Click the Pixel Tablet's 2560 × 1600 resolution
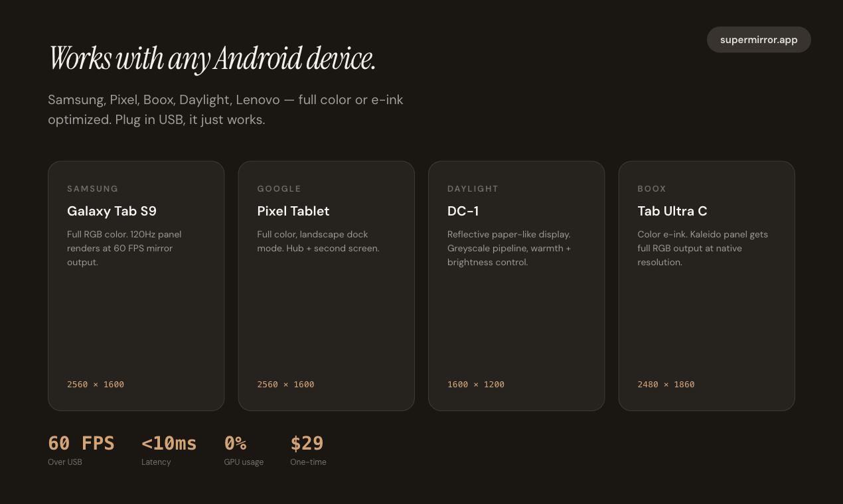843x504 pixels. (x=286, y=385)
